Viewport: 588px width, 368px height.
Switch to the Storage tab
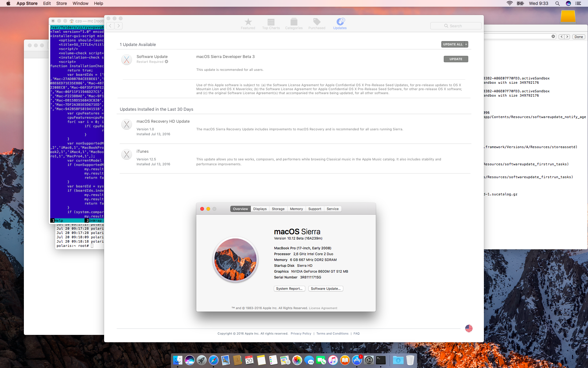[x=278, y=209]
